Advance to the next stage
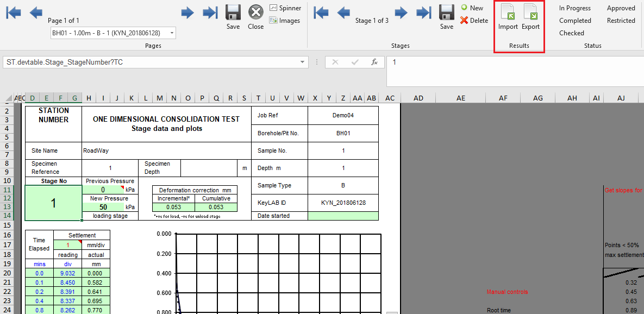The height and width of the screenshot is (314, 644). 401,12
